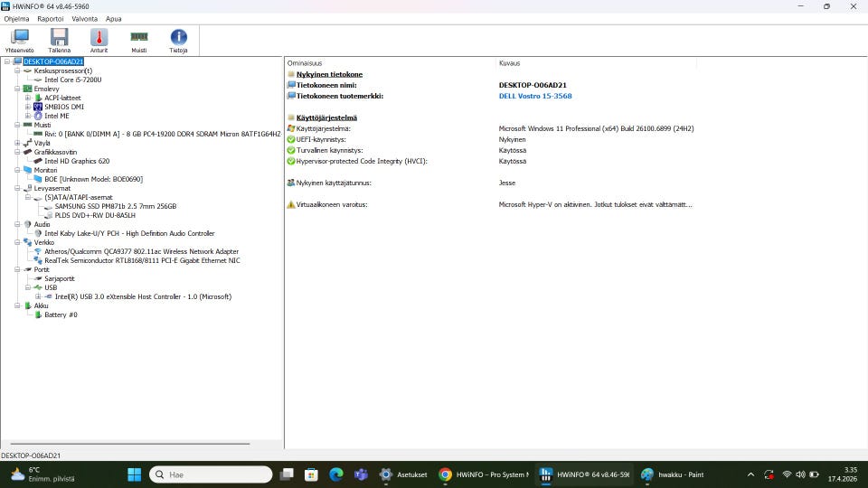Open the Ohjelma menu
The height and width of the screenshot is (488, 868).
click(x=16, y=19)
